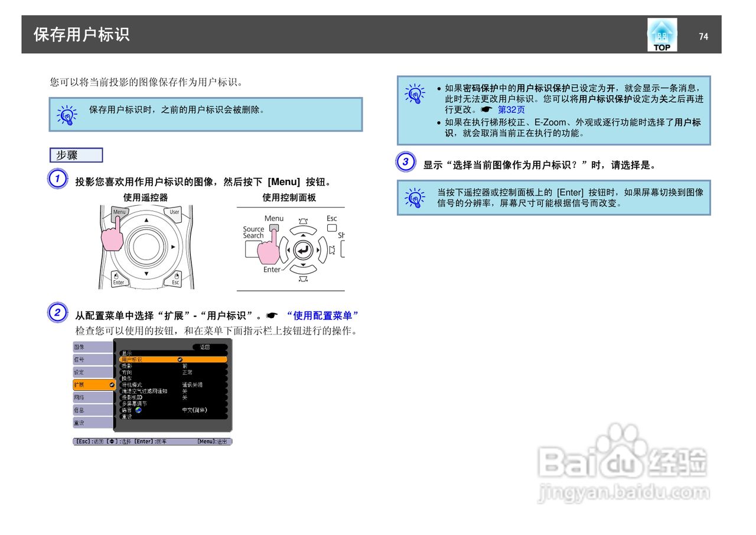Click the pointing hand icon before 第32页
The height and width of the screenshot is (535, 756).
[488, 109]
